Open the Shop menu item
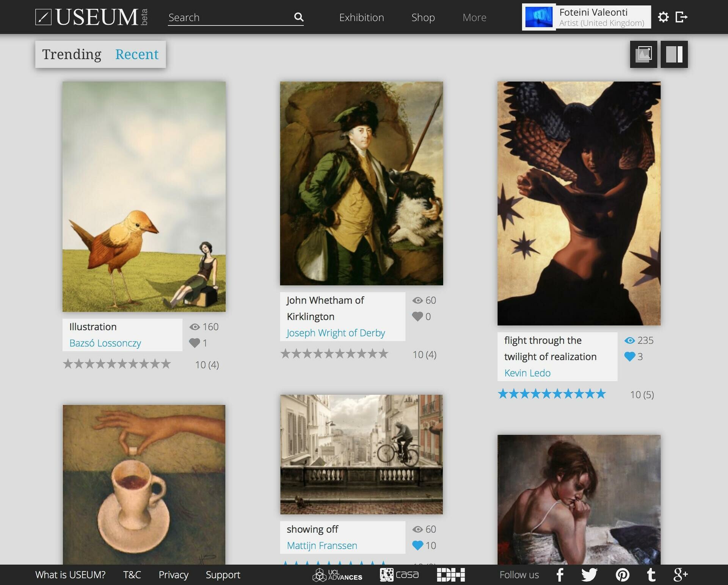This screenshot has width=728, height=585. coord(423,17)
